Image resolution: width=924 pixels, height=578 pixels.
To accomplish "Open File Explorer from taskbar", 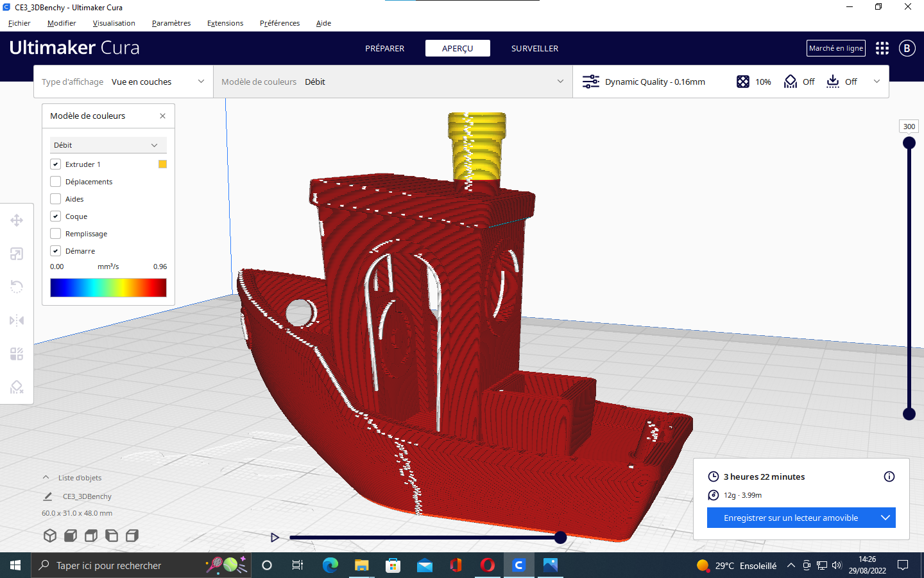I will (x=362, y=565).
